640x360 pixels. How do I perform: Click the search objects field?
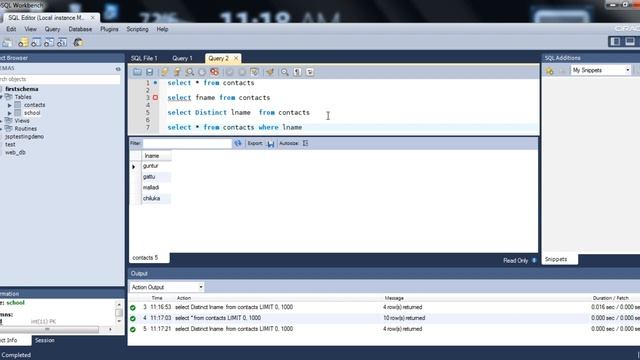click(60, 79)
